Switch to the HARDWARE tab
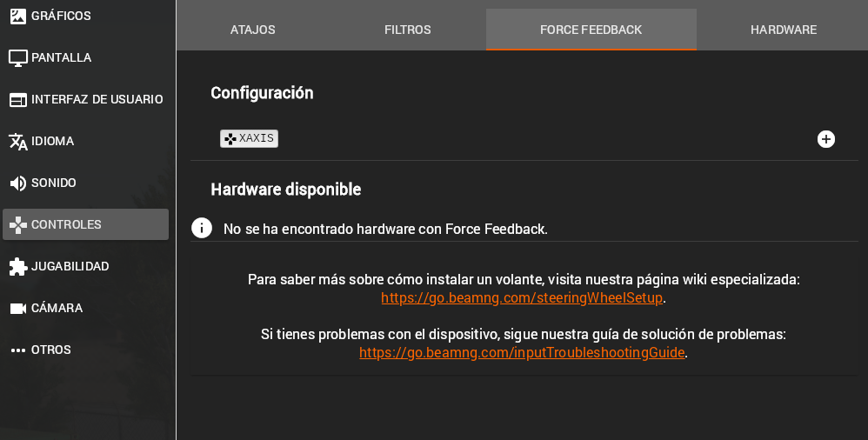Viewport: 868px width, 440px height. tap(784, 30)
